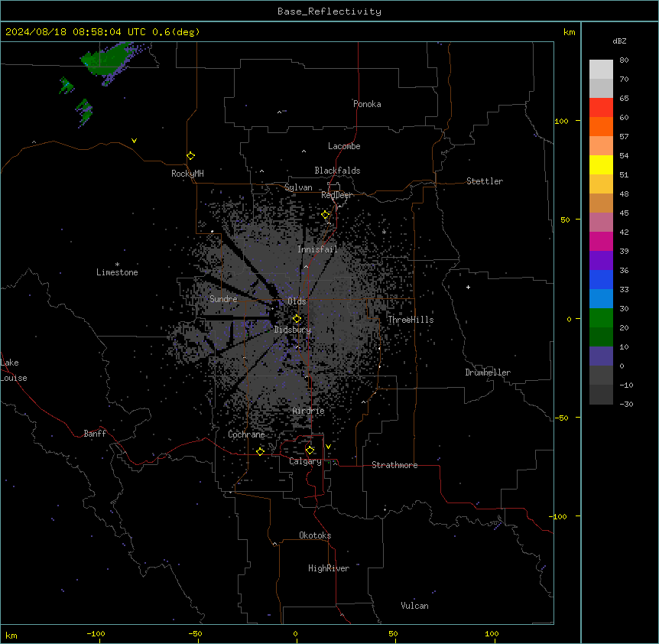Screen dimensions: 659x644
Task: Click the Innisfail label
Action: [317, 249]
